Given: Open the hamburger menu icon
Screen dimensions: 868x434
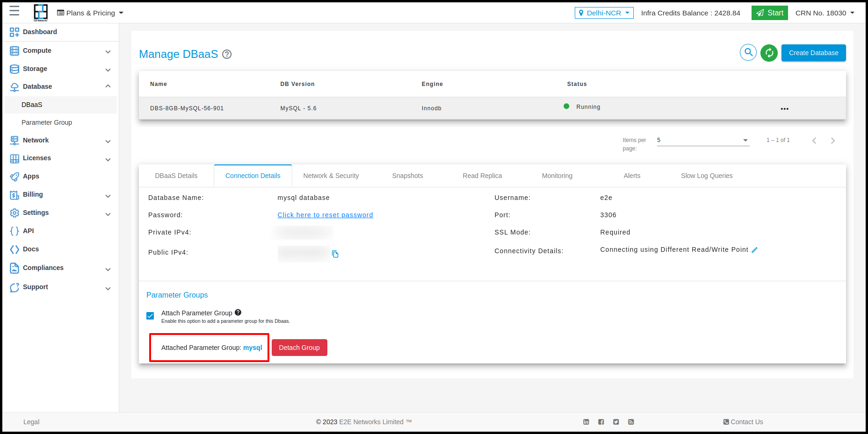Looking at the screenshot, I should coord(14,11).
